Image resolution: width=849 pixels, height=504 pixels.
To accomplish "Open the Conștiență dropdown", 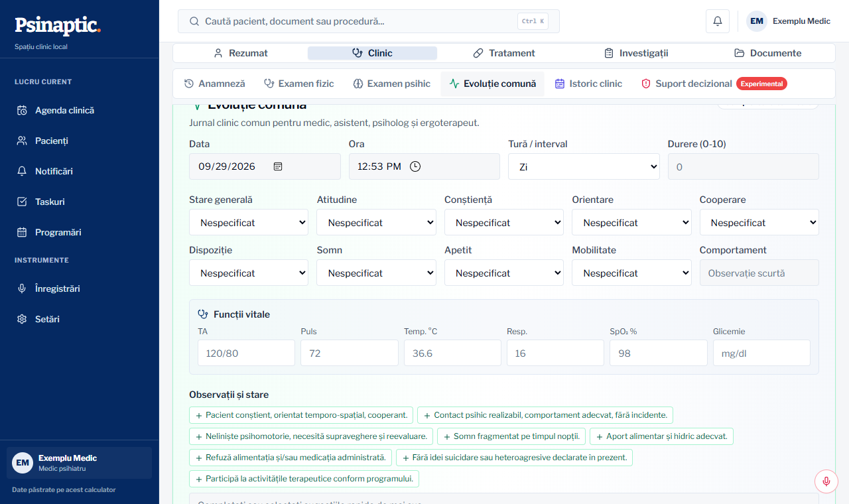I will [x=504, y=222].
